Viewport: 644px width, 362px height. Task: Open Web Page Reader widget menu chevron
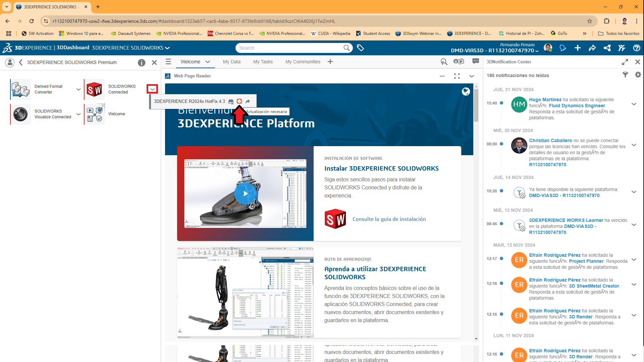tap(472, 76)
